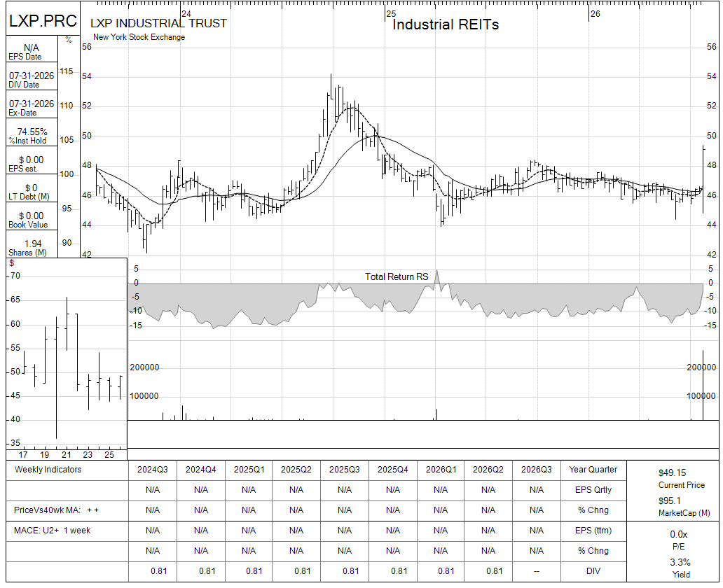The image size is (723, 588).
Task: Click the 2021 bar in yearly chart
Action: point(67,323)
